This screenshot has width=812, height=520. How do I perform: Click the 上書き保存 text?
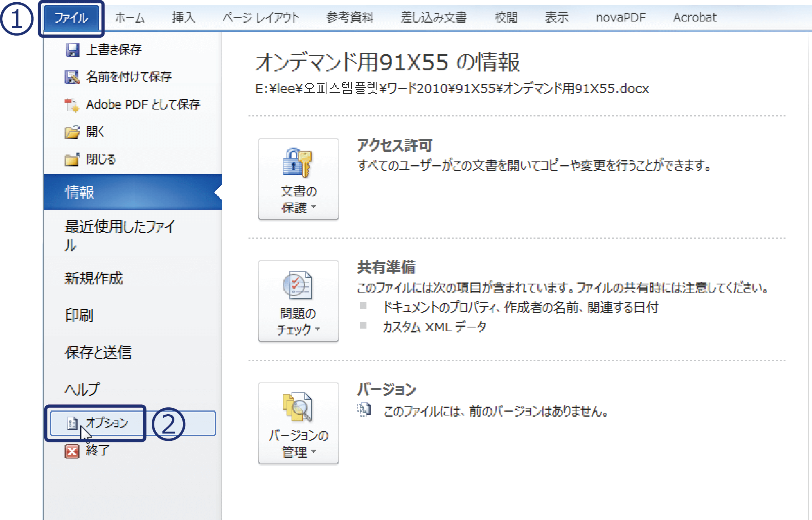click(x=114, y=50)
